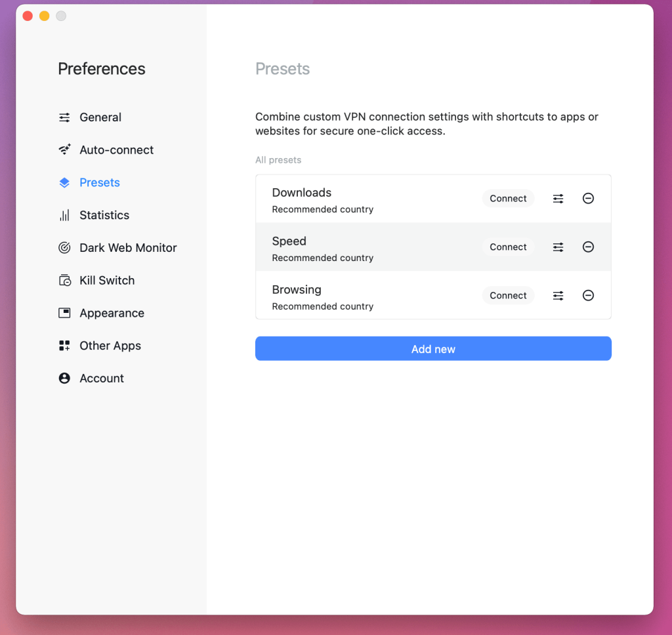Viewport: 672px width, 635px height.
Task: Click the Other Apps grid icon
Action: click(x=64, y=346)
